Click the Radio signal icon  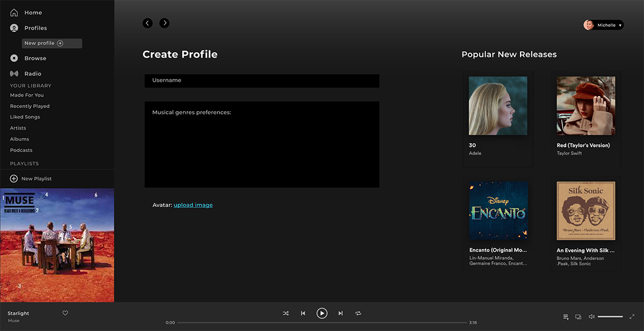pyautogui.click(x=14, y=74)
